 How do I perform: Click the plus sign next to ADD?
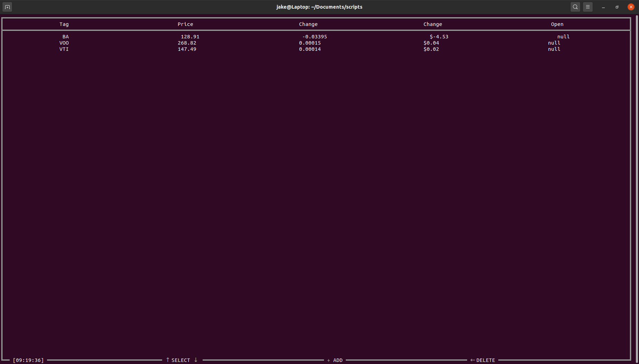coord(328,360)
